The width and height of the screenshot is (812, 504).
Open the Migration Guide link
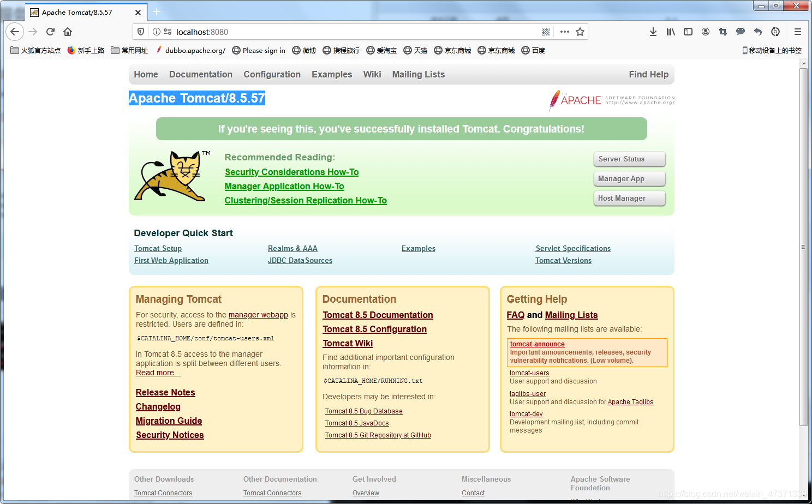169,421
